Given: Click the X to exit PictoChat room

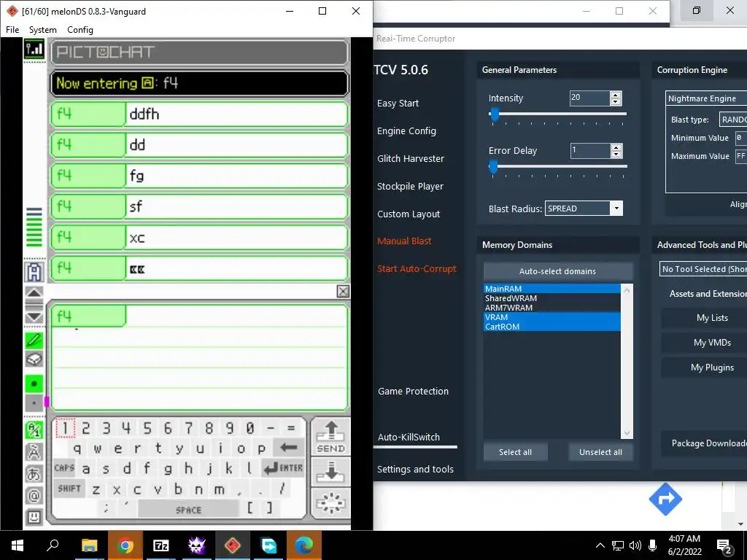Looking at the screenshot, I should 343,292.
